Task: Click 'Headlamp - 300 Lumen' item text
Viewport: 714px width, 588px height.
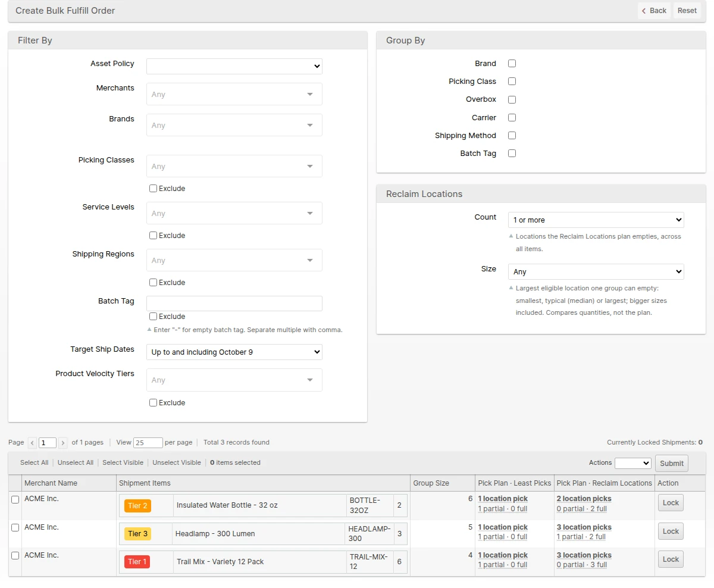Action: 215,534
